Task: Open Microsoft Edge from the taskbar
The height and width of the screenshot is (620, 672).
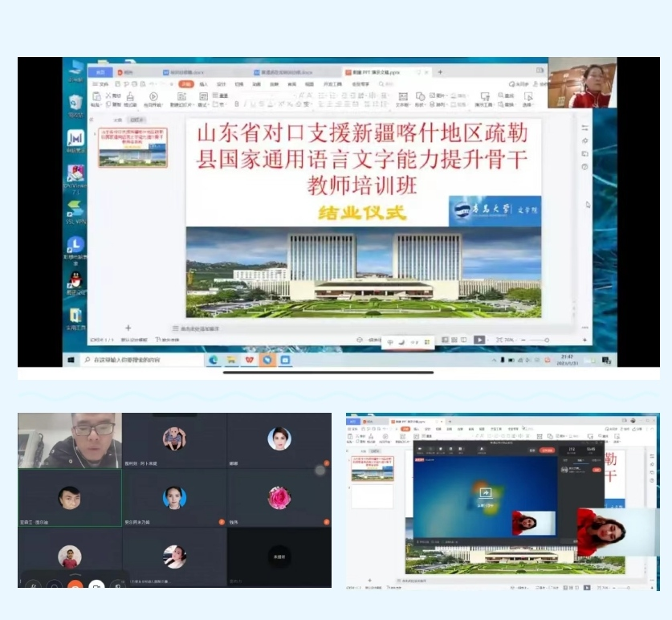Action: [213, 360]
